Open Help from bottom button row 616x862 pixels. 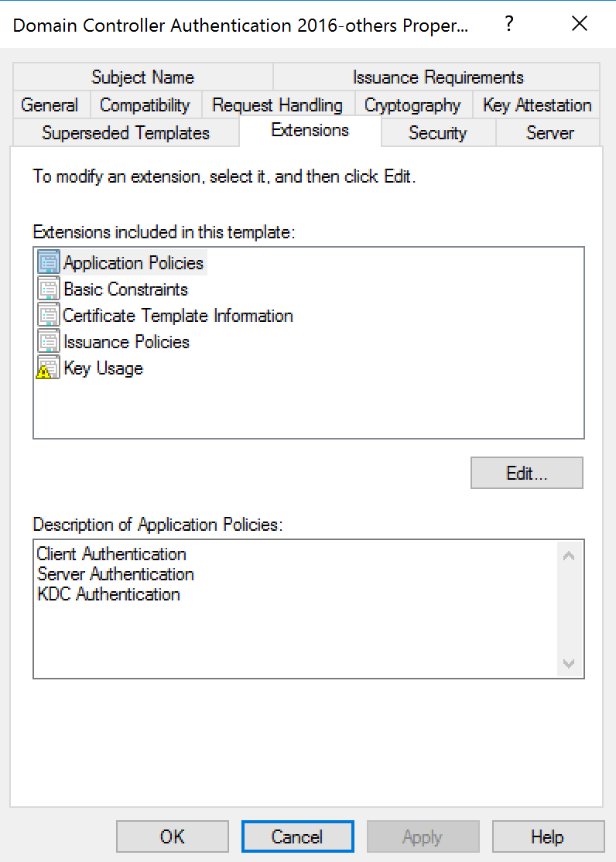point(548,836)
